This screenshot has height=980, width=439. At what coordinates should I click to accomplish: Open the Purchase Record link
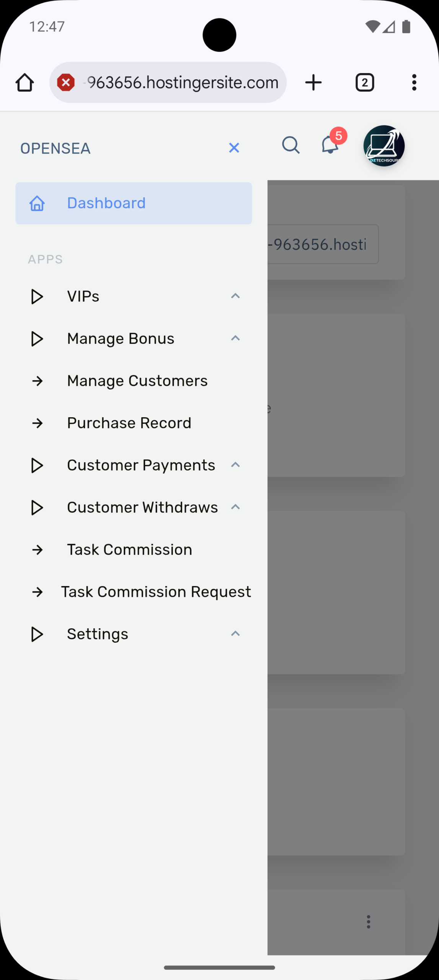[x=129, y=423]
